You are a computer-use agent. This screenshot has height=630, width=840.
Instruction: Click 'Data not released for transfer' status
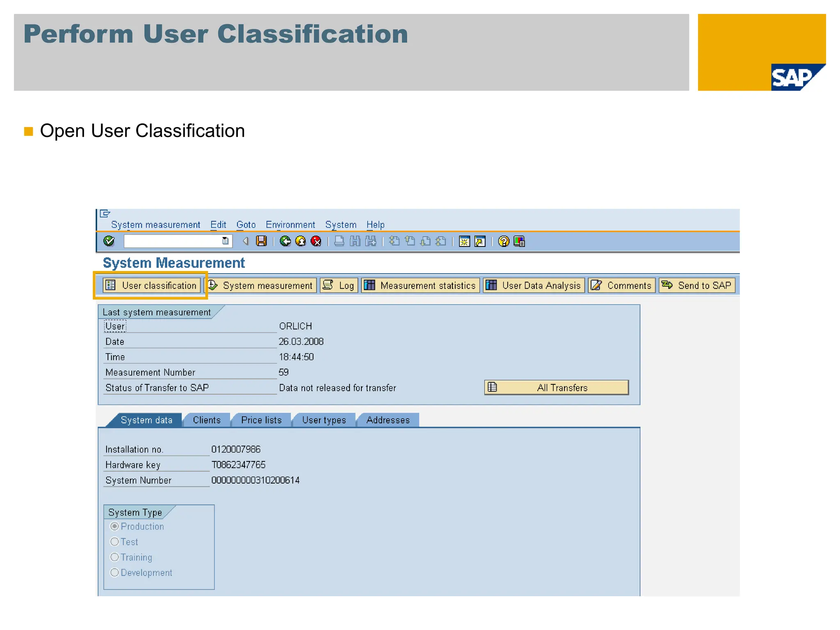coord(338,388)
